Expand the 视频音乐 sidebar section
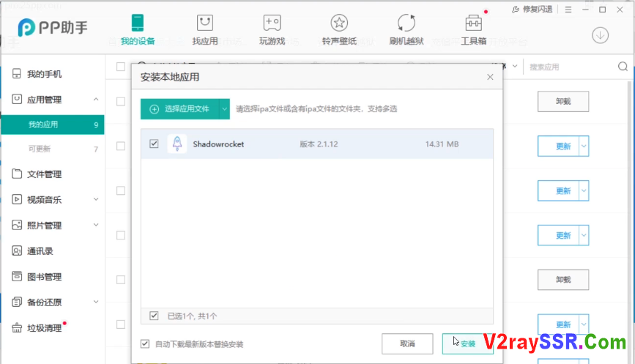This screenshot has width=635, height=364. [96, 199]
